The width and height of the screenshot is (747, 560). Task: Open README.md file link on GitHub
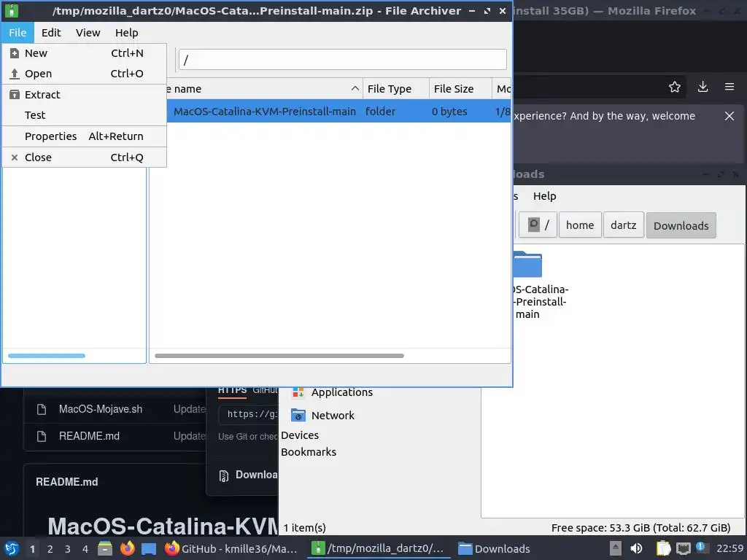(x=89, y=436)
